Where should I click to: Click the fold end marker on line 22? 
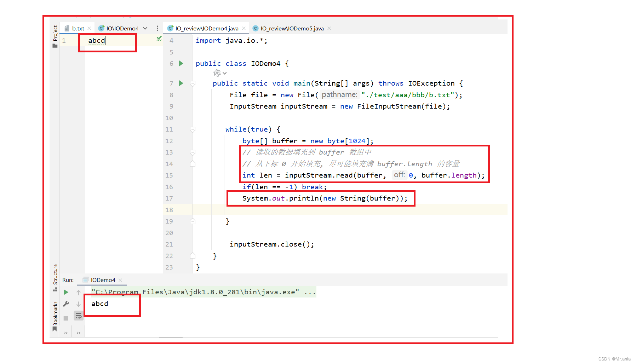[x=193, y=256]
